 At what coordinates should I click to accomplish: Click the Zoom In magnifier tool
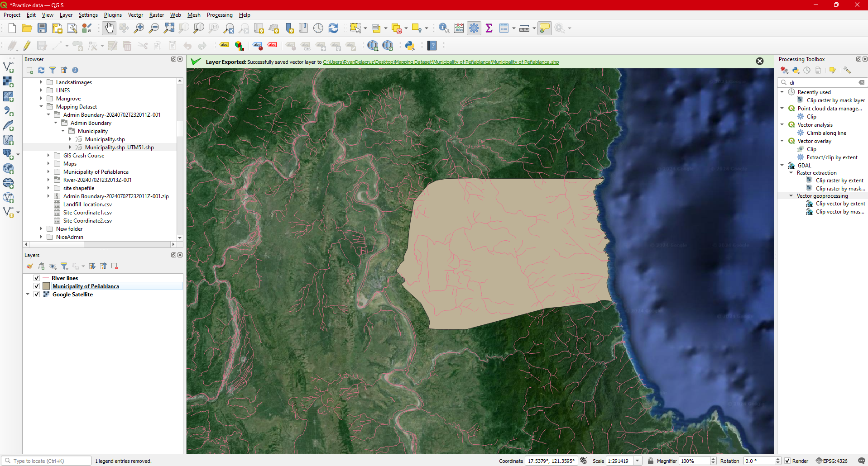click(x=139, y=28)
